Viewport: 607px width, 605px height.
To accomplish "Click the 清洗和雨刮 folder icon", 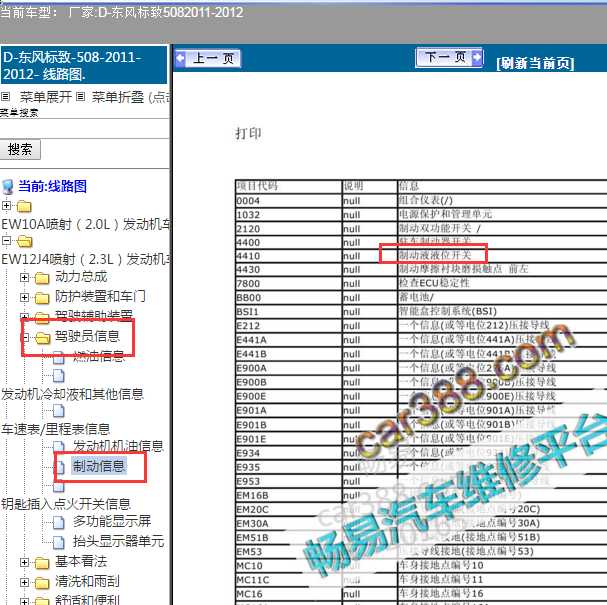I will click(x=42, y=583).
